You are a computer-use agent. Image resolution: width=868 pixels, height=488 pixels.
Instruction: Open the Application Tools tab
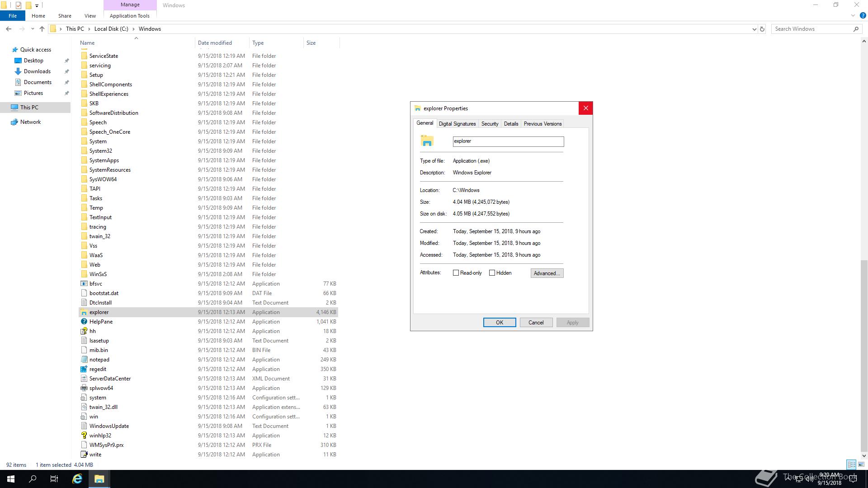[x=130, y=16]
